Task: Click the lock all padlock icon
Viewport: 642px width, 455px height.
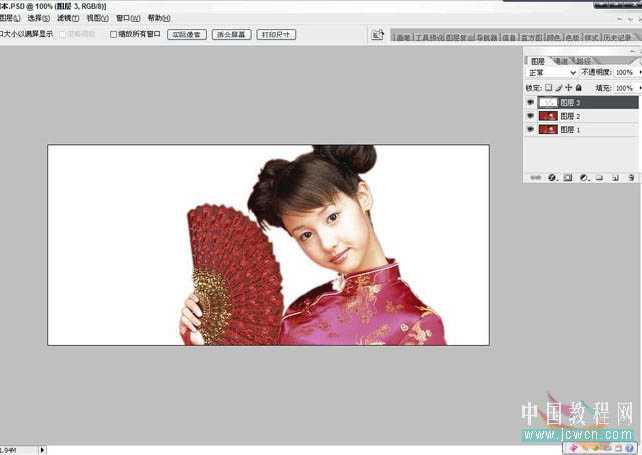Action: pyautogui.click(x=578, y=88)
